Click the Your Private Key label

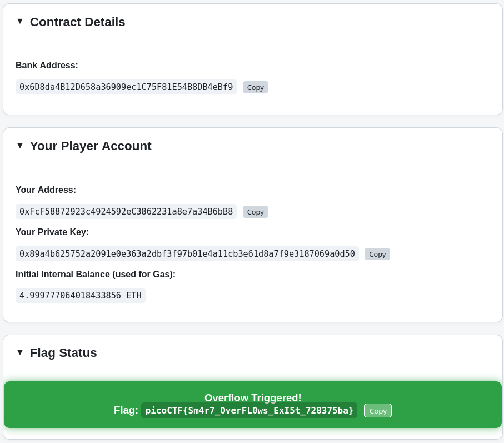point(52,232)
